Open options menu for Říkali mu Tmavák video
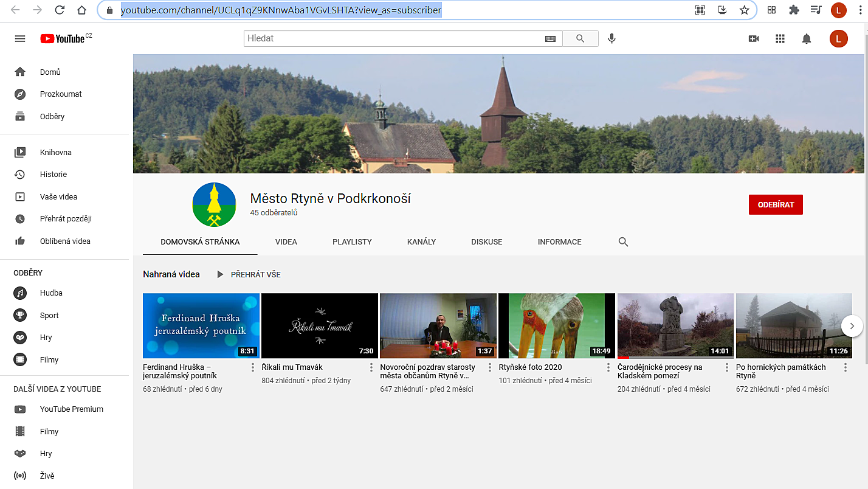 pyautogui.click(x=371, y=367)
